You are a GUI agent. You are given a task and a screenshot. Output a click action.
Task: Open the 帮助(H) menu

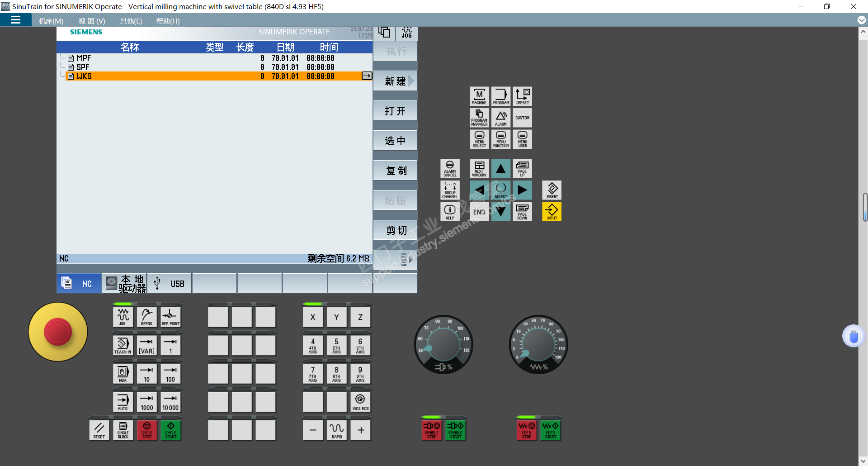coord(168,21)
